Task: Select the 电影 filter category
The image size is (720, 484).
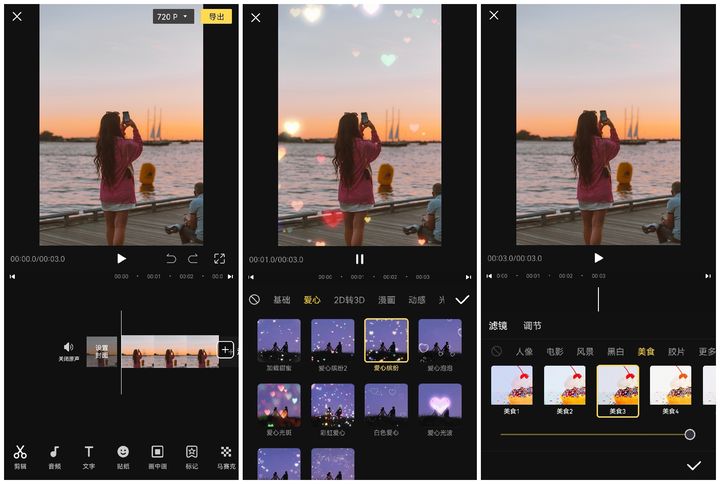Action: (x=555, y=352)
